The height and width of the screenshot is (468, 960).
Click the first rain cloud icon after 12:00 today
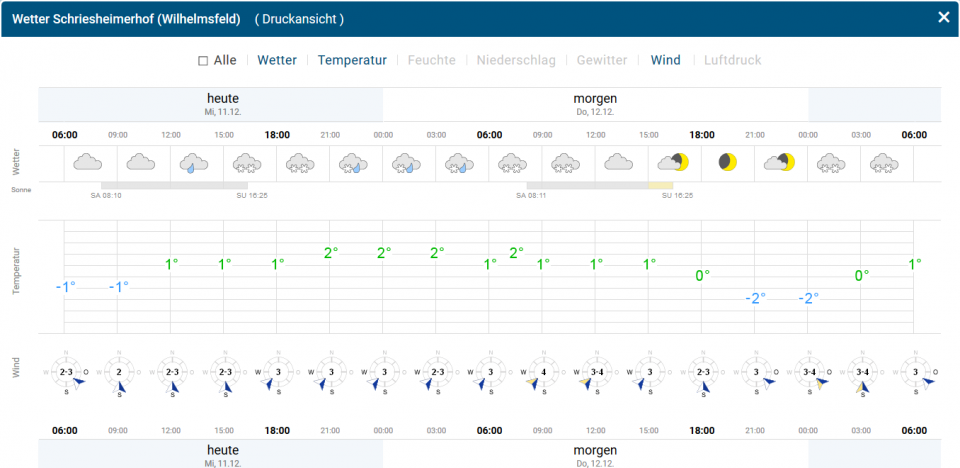tap(193, 162)
